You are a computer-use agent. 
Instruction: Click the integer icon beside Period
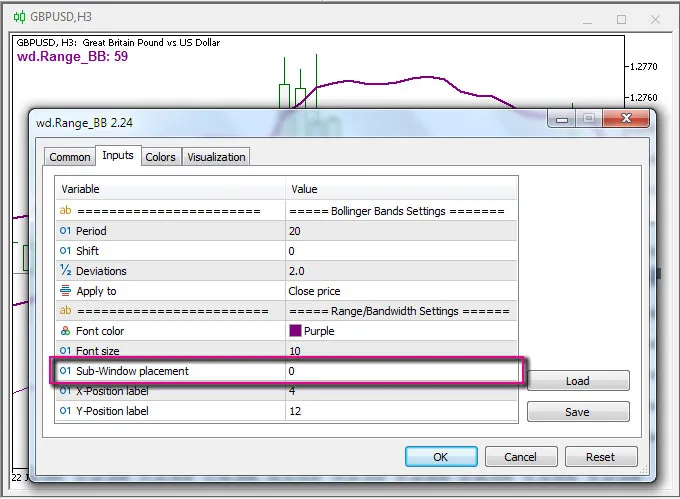pyautogui.click(x=66, y=231)
